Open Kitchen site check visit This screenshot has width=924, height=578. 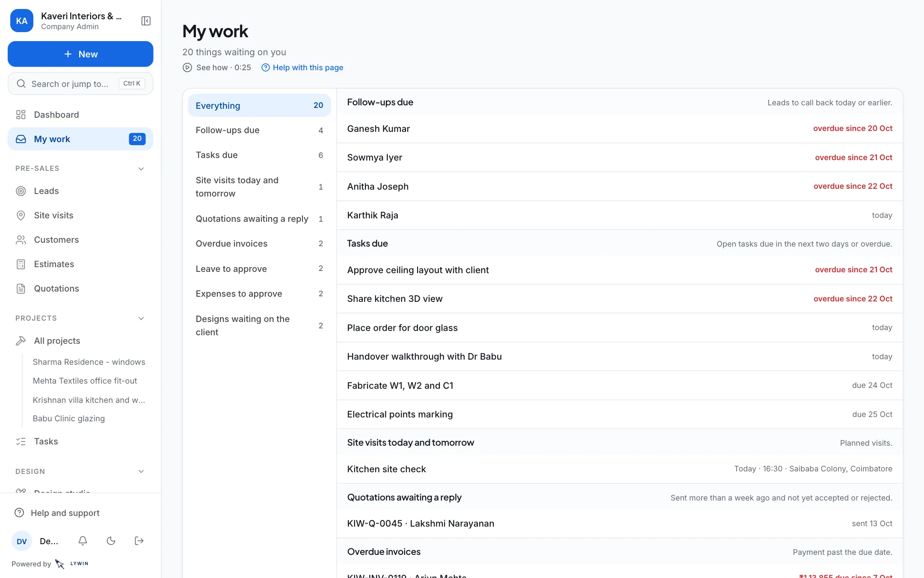coord(619,469)
